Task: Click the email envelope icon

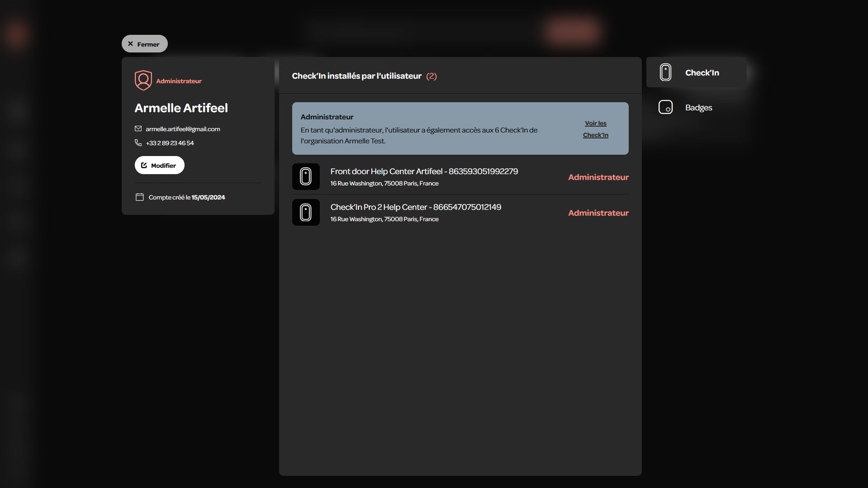Action: (138, 129)
